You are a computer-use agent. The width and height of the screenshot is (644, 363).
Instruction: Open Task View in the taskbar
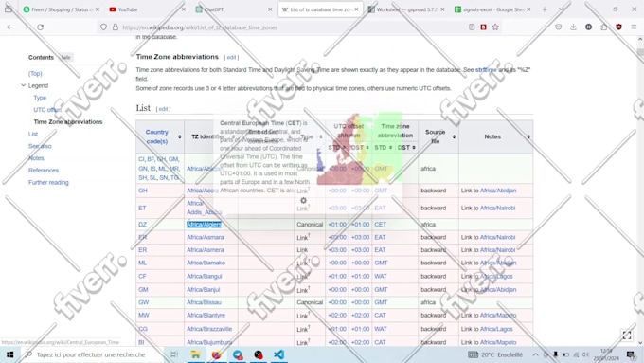(174, 354)
